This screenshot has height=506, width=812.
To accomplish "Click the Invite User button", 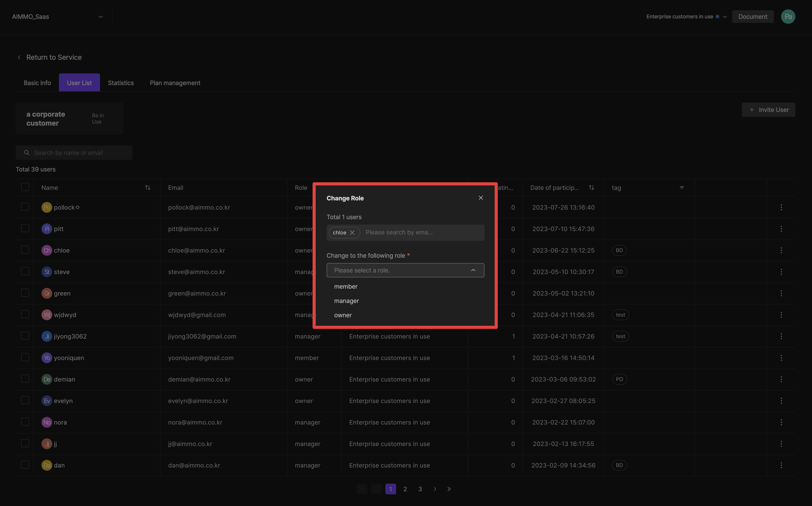I will [768, 109].
